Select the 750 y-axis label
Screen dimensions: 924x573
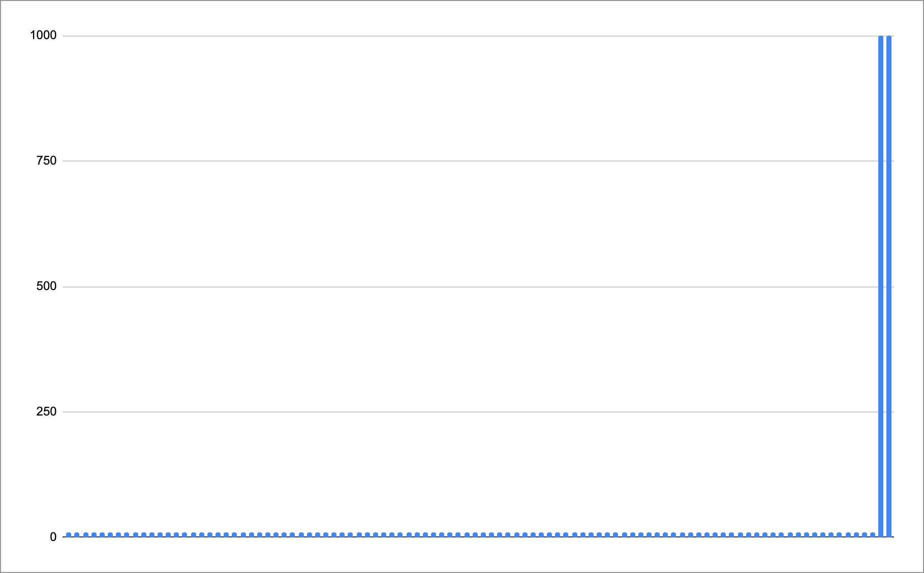[x=46, y=161]
